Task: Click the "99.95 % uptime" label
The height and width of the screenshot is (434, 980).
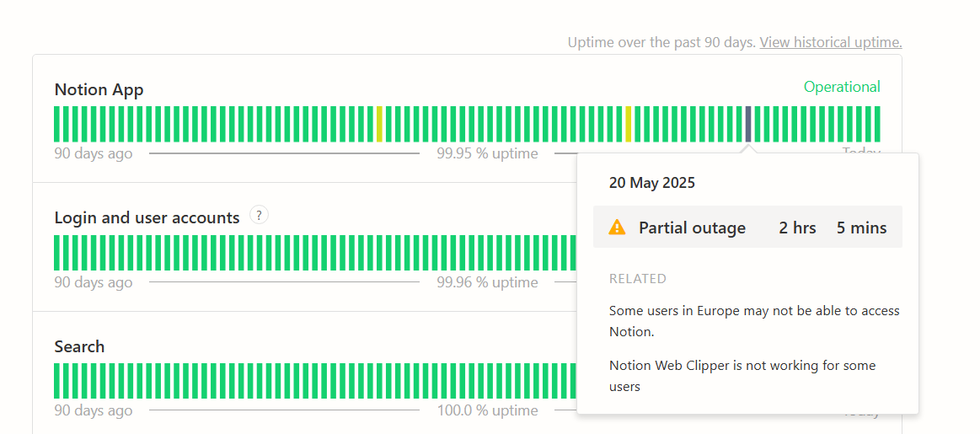Action: pyautogui.click(x=487, y=153)
